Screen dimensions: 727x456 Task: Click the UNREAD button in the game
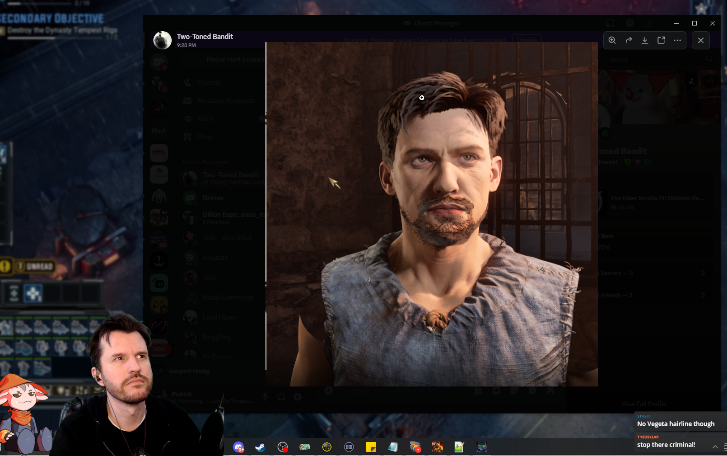(35, 266)
